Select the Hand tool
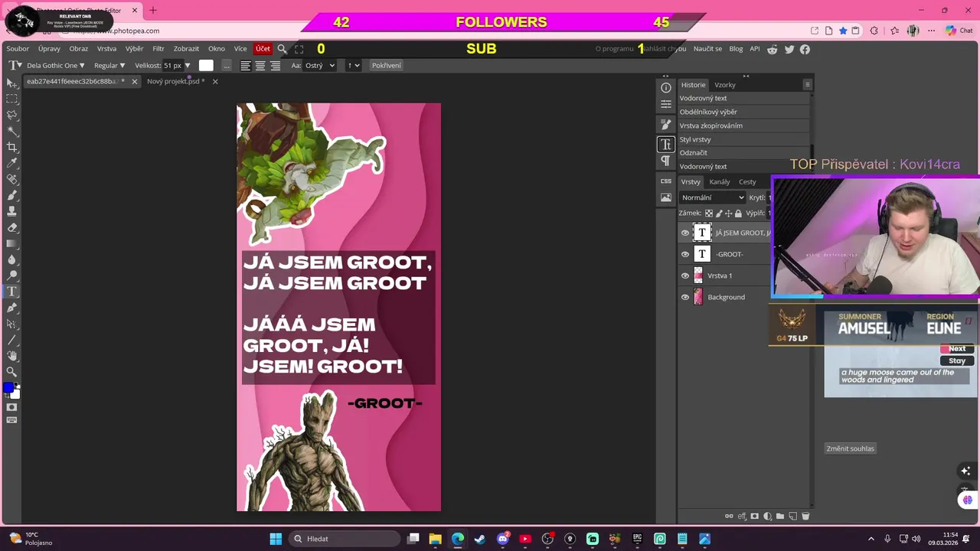980x551 pixels. point(11,356)
